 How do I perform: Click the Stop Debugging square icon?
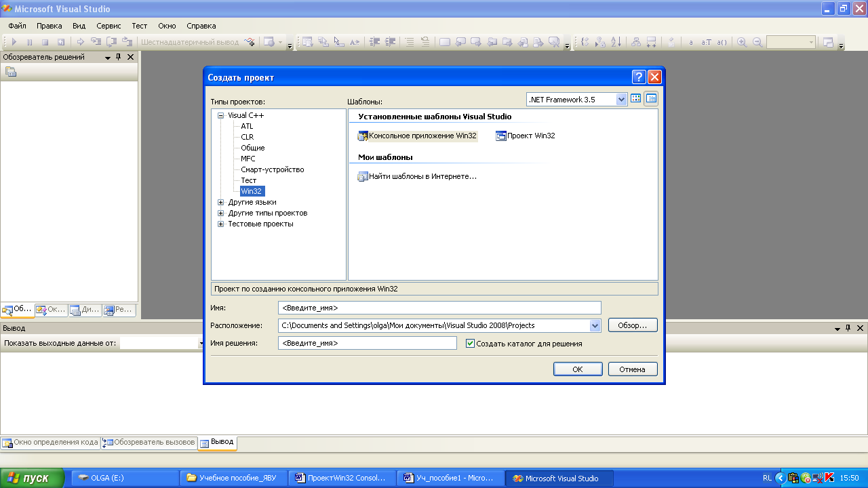click(45, 42)
